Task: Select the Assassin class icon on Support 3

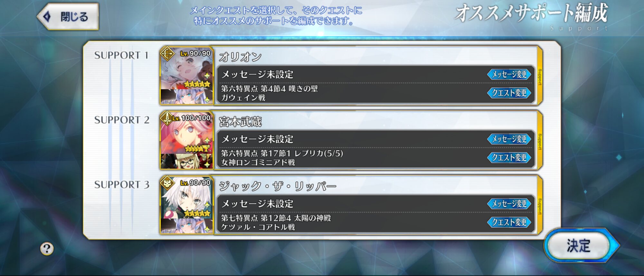Action: tap(167, 184)
